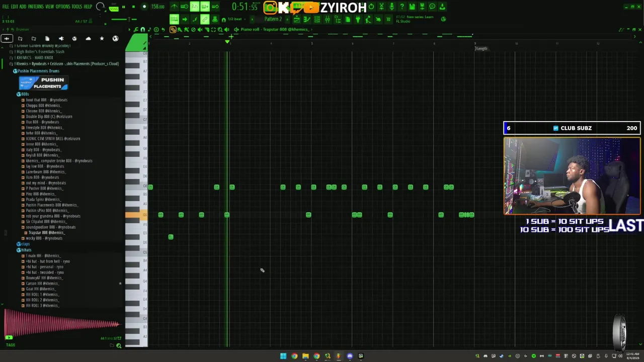Toggle the record button
Viewport: 644px width, 362px height.
pyautogui.click(x=144, y=7)
